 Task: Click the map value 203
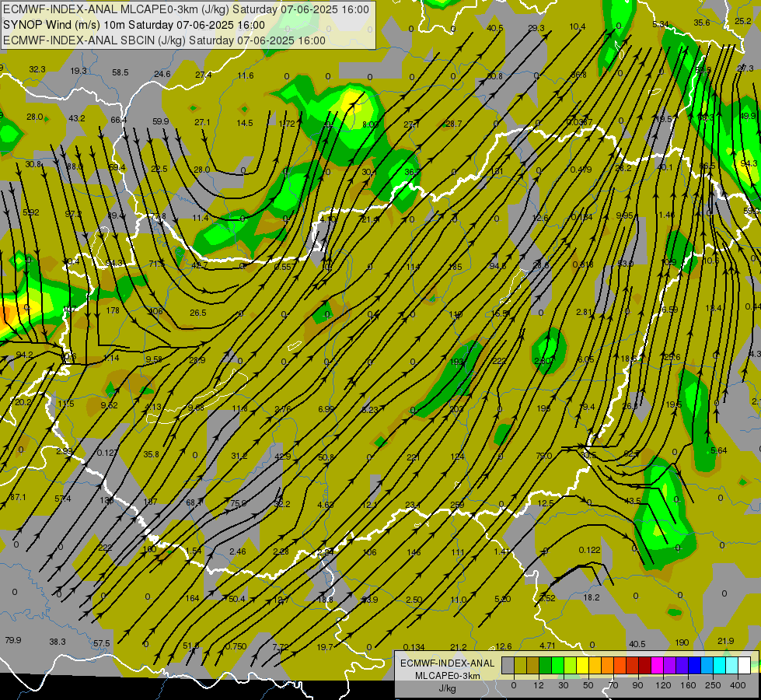point(457,410)
